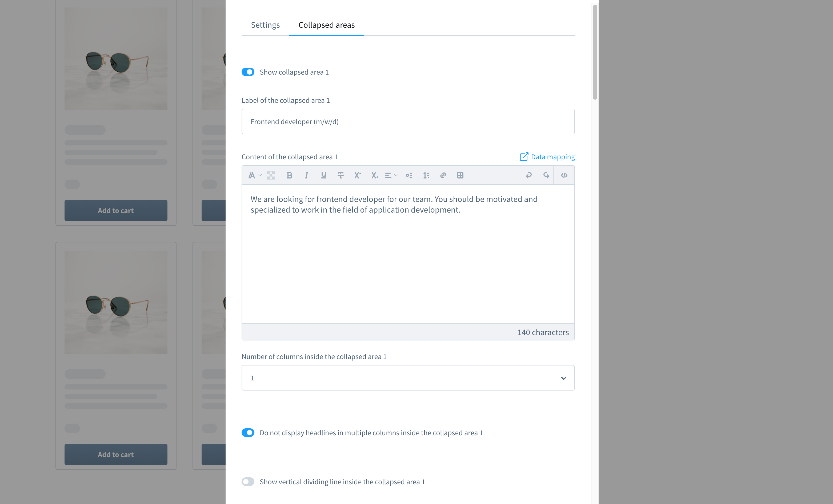
Task: Switch to the Settings tab
Action: pyautogui.click(x=265, y=25)
